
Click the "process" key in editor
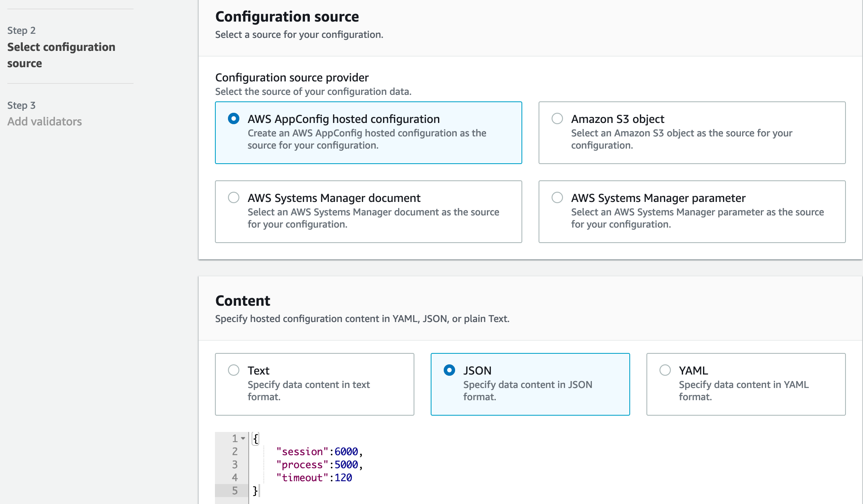pos(302,465)
